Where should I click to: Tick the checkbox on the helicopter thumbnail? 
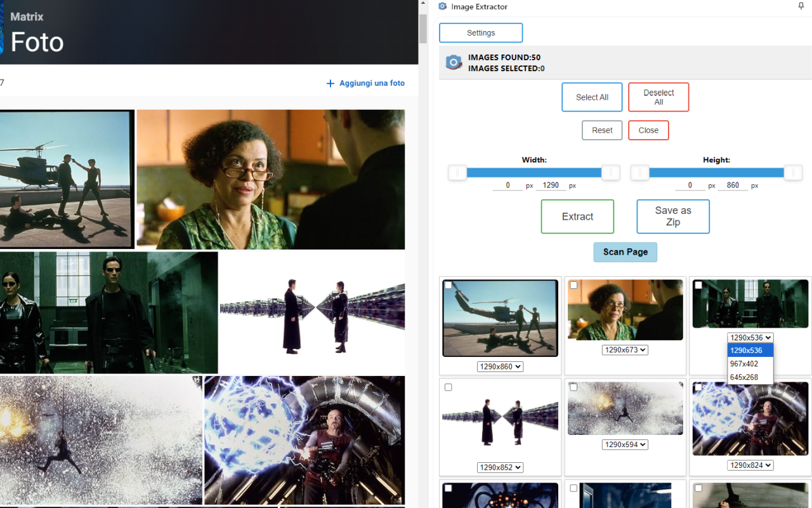coord(449,286)
